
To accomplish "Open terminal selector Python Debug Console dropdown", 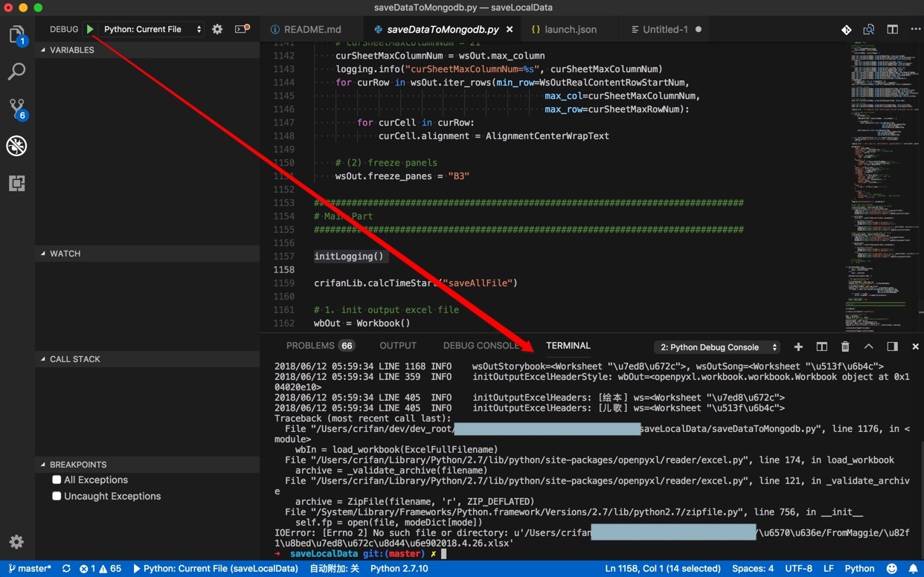I will [x=717, y=347].
